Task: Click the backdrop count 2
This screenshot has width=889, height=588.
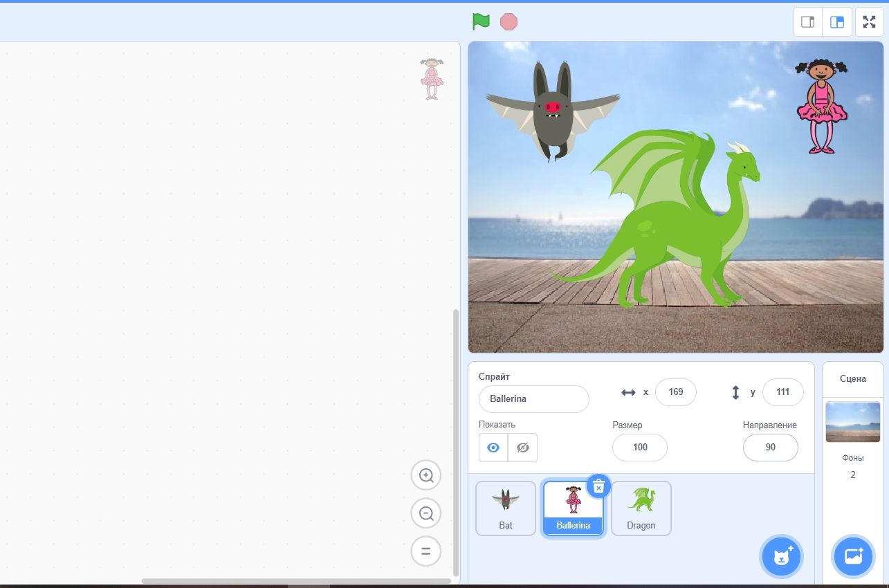Action: click(x=853, y=475)
